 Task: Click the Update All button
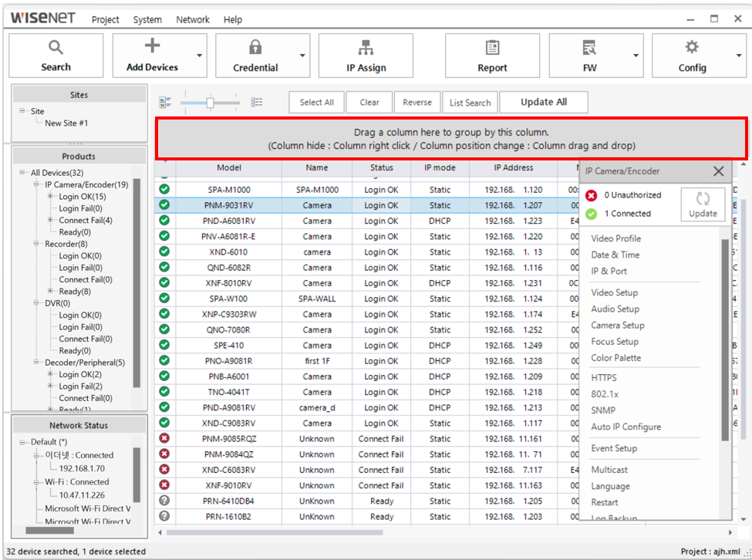543,102
